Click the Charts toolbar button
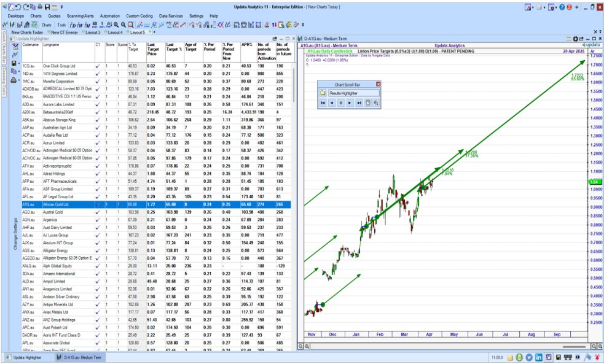The image size is (604, 364). click(47, 25)
